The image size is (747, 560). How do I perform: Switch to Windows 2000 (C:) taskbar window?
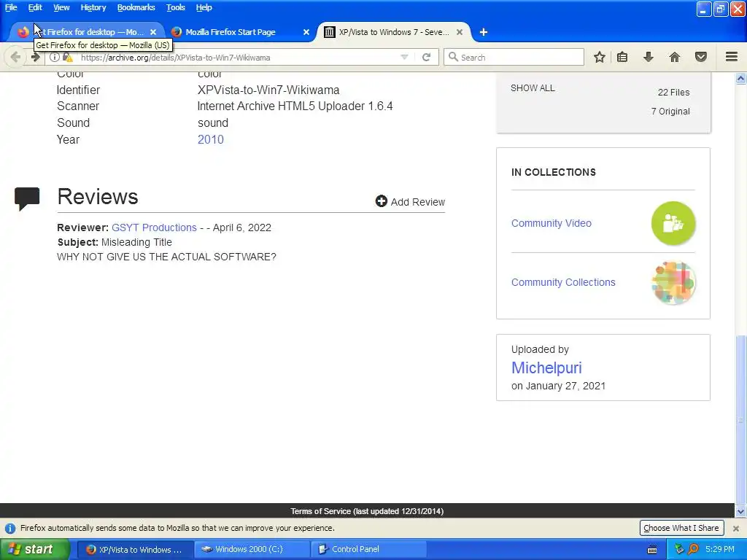(x=252, y=549)
